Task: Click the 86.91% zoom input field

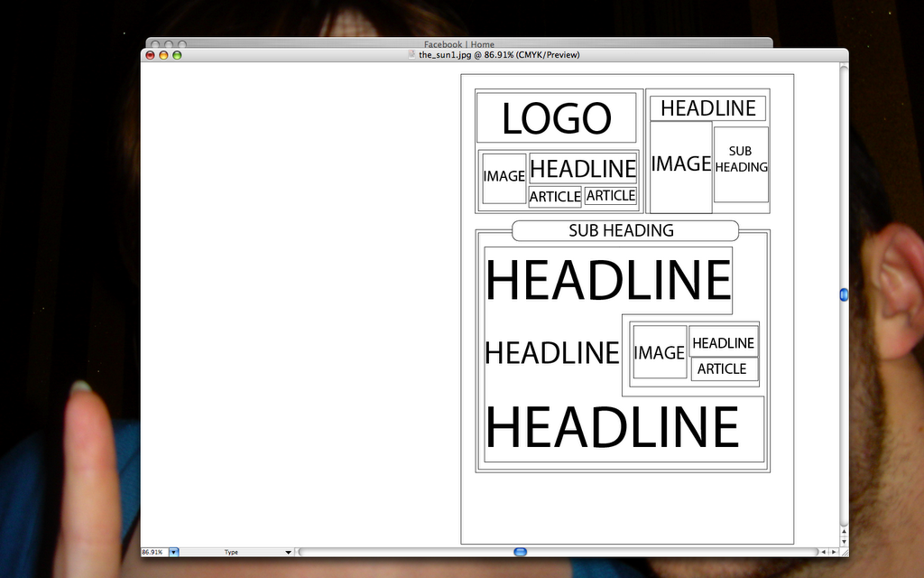Action: click(154, 553)
